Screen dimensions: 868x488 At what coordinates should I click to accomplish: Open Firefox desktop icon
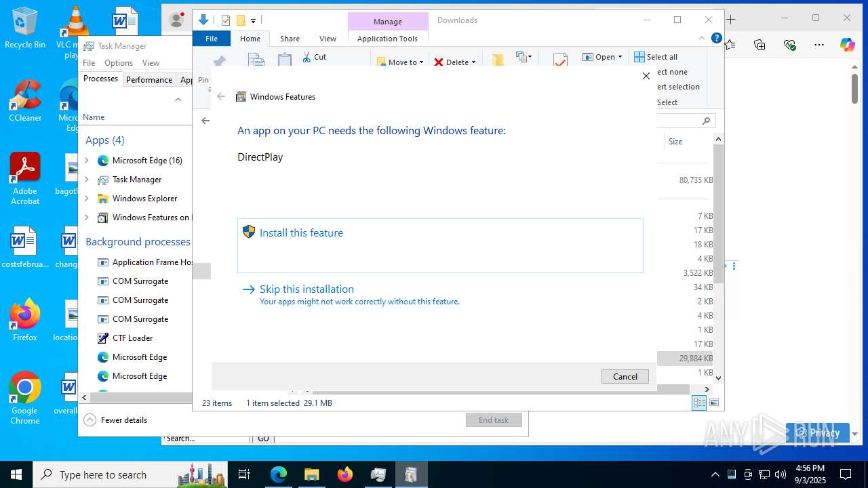tap(25, 319)
